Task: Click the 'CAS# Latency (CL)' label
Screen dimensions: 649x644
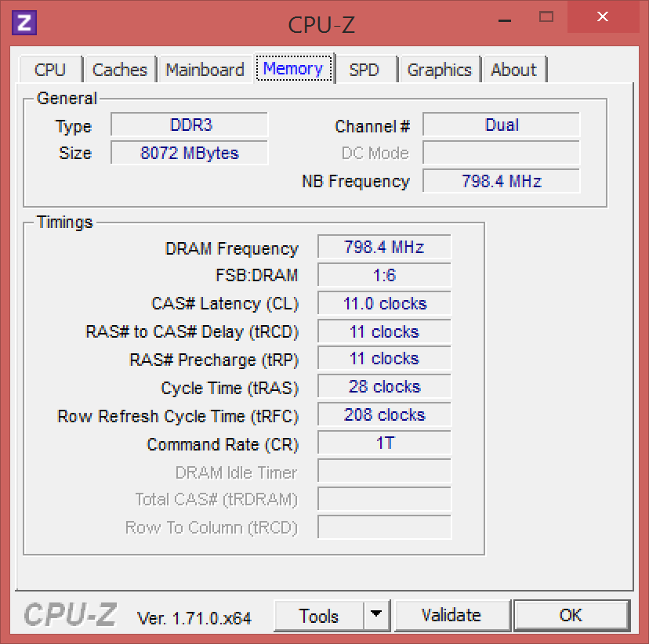Action: 225,304
